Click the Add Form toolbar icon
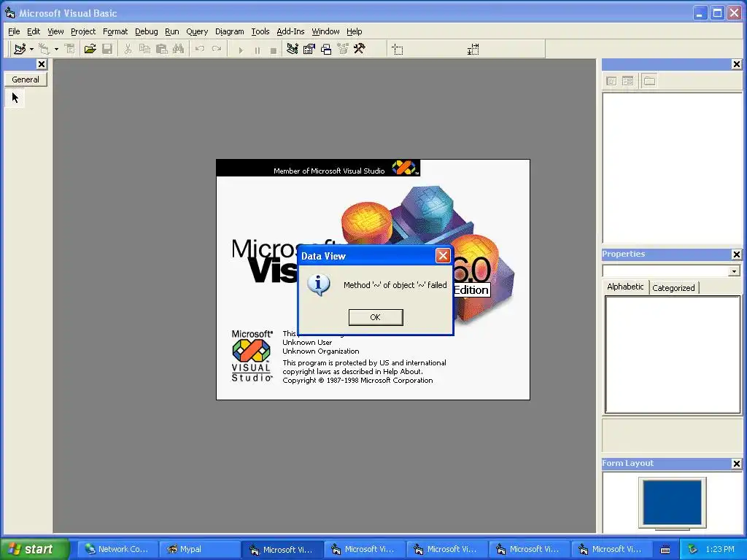Image resolution: width=747 pixels, height=560 pixels. coord(44,49)
